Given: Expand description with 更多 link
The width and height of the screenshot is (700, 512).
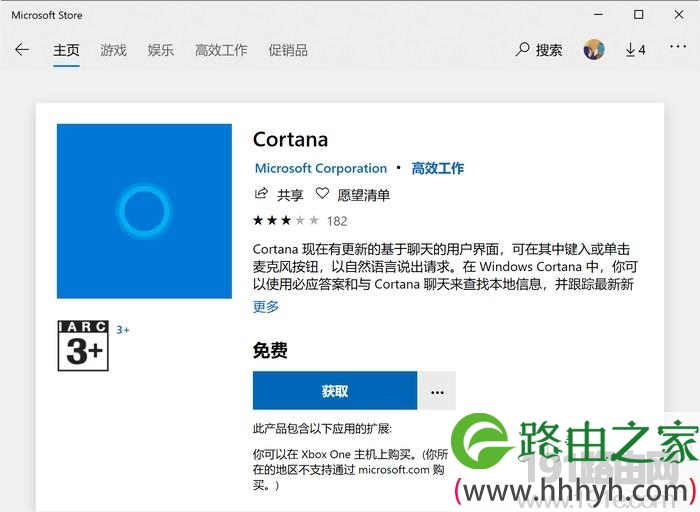Looking at the screenshot, I should [266, 307].
